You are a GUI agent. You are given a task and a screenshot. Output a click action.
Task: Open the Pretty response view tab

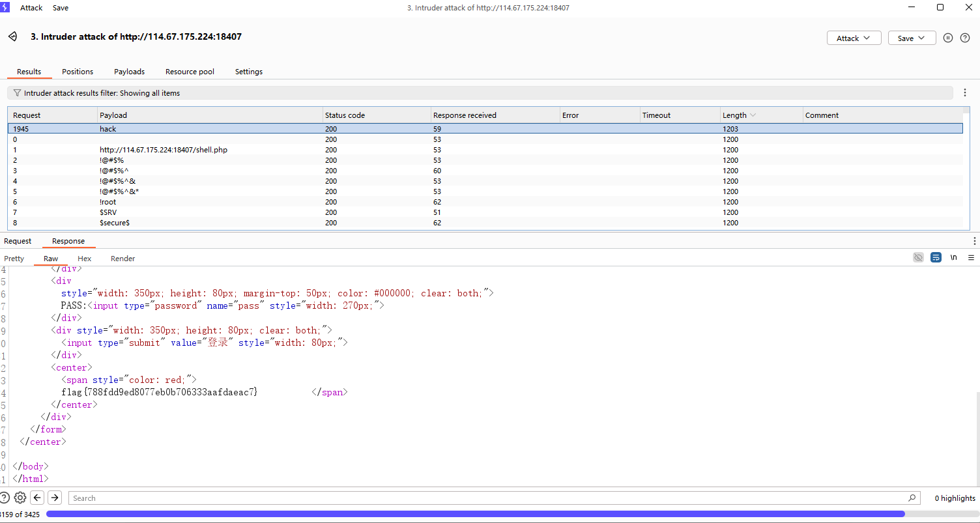[x=14, y=259]
